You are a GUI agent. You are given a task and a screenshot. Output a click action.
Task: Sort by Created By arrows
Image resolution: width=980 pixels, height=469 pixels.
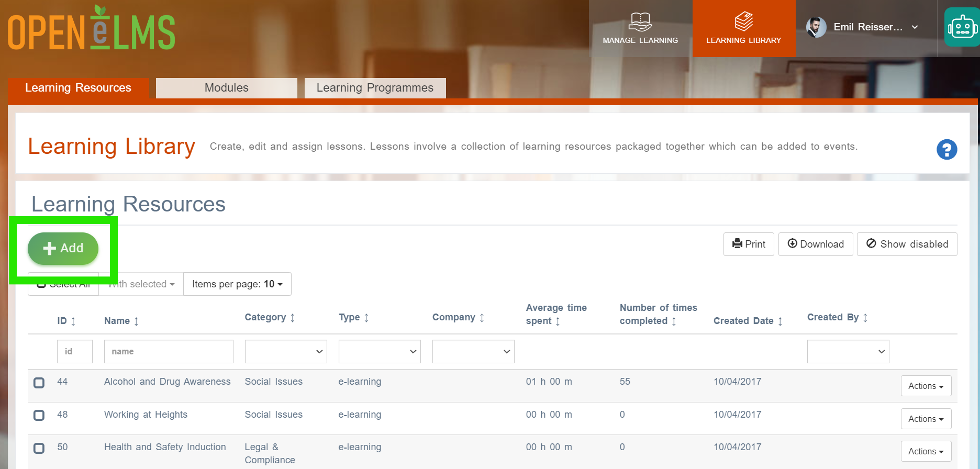pyautogui.click(x=865, y=317)
